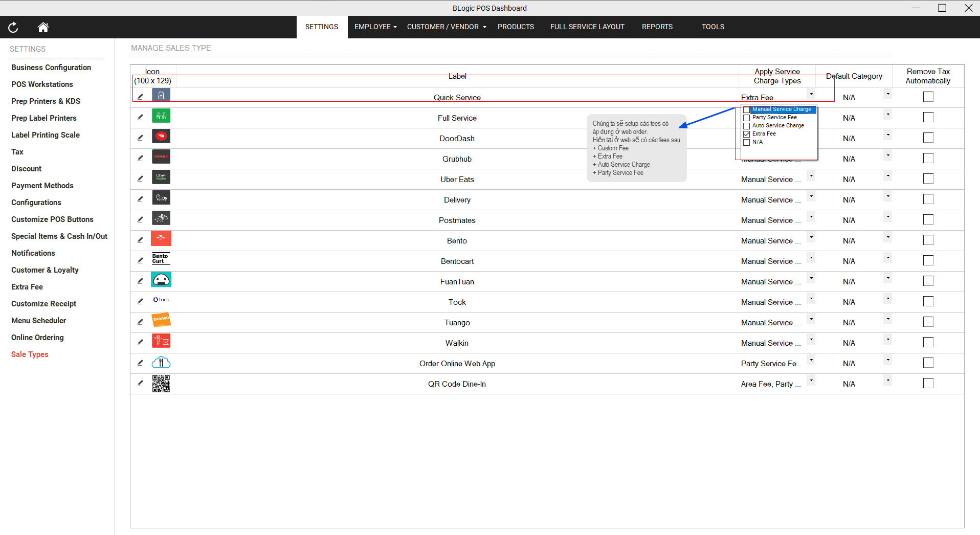Switch to the Products tab

pos(516,27)
